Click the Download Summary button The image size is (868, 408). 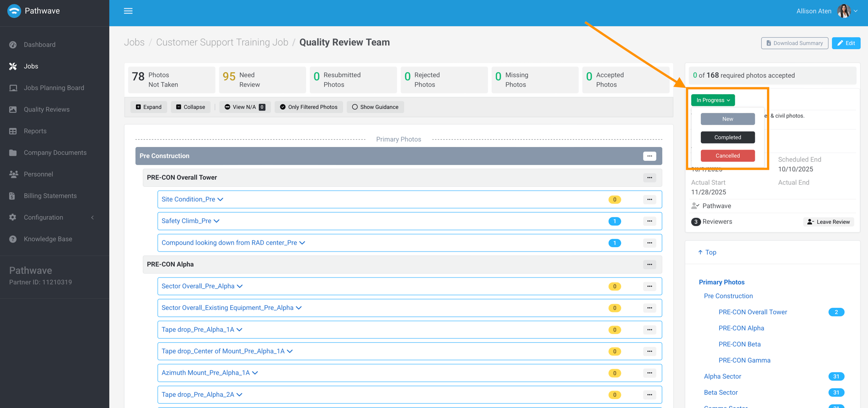(x=795, y=43)
